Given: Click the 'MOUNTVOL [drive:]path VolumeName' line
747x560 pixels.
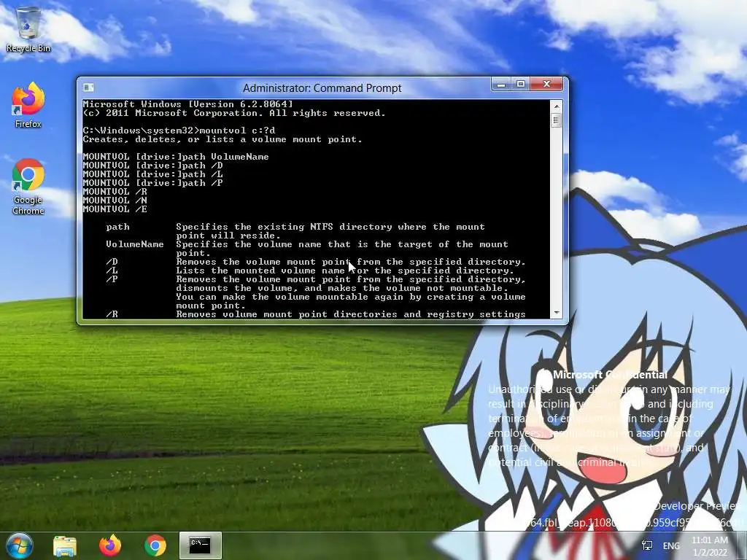Looking at the screenshot, I should tap(176, 157).
